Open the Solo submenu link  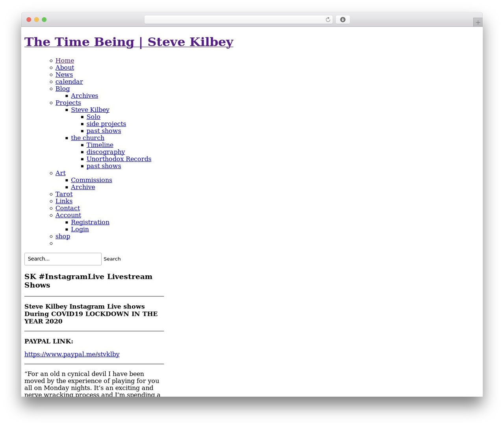pyautogui.click(x=93, y=117)
